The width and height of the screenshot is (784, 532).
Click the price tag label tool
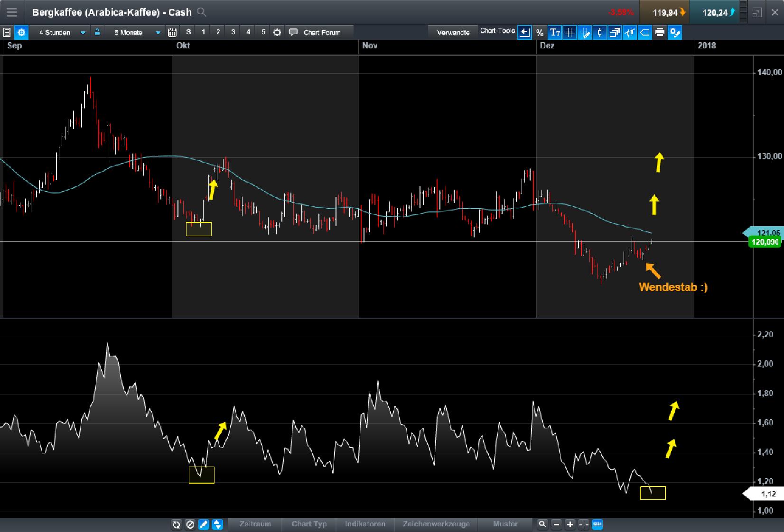[644, 32]
